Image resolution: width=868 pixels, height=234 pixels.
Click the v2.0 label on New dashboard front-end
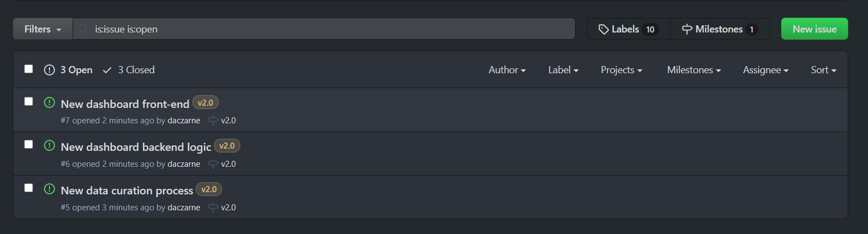(x=206, y=103)
